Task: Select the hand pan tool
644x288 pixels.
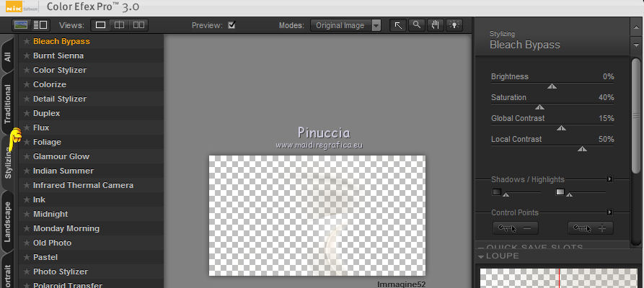Action: point(436,25)
